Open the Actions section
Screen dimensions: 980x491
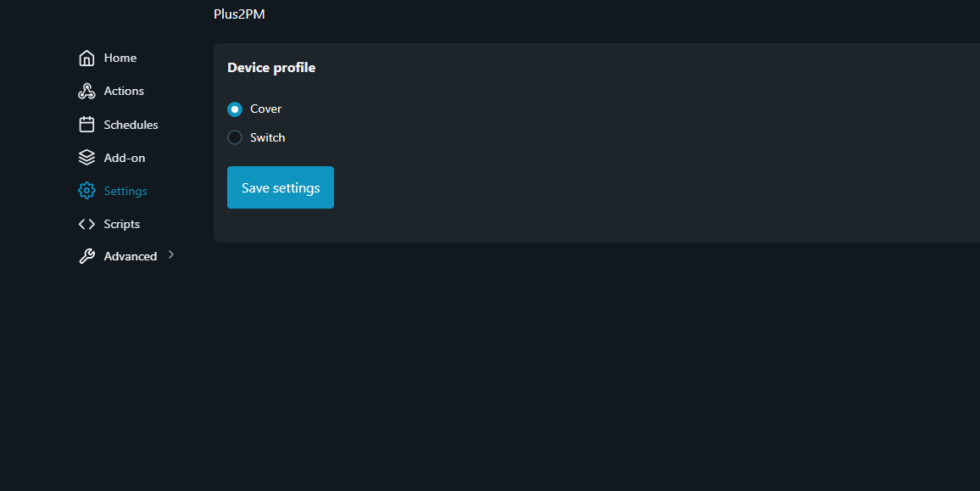124,92
